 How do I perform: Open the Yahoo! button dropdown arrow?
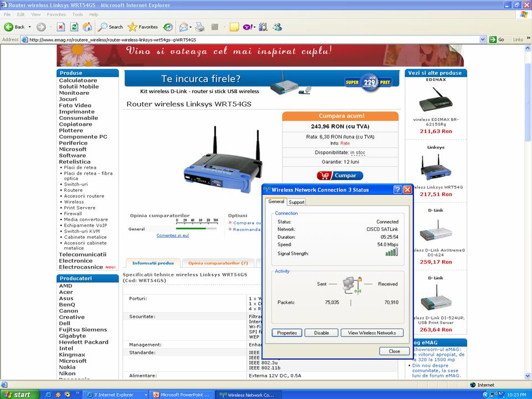[254, 27]
